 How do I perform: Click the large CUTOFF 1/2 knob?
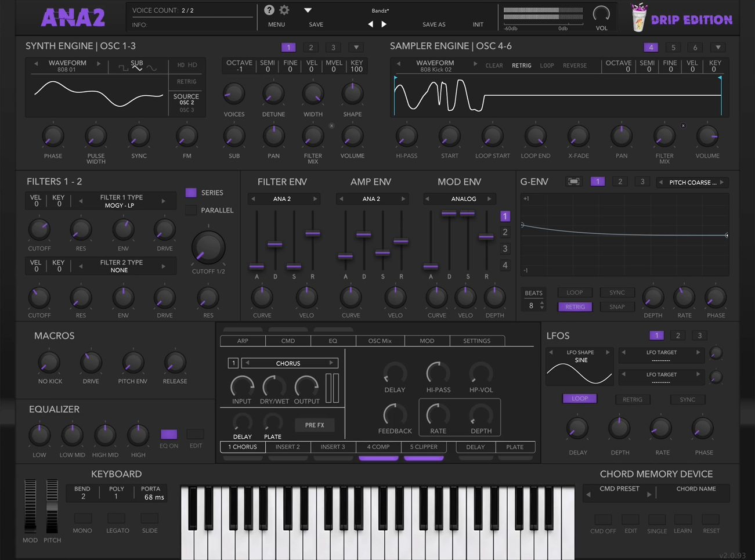tap(208, 248)
